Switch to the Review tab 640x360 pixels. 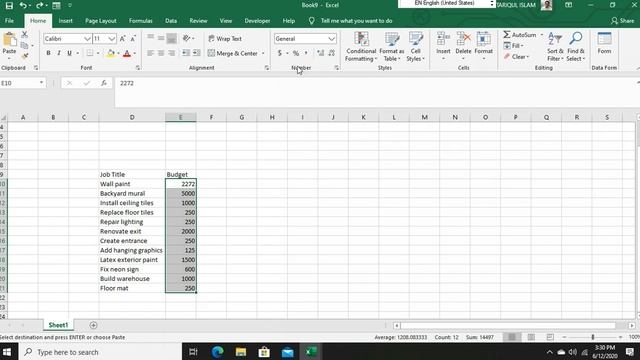(x=198, y=21)
